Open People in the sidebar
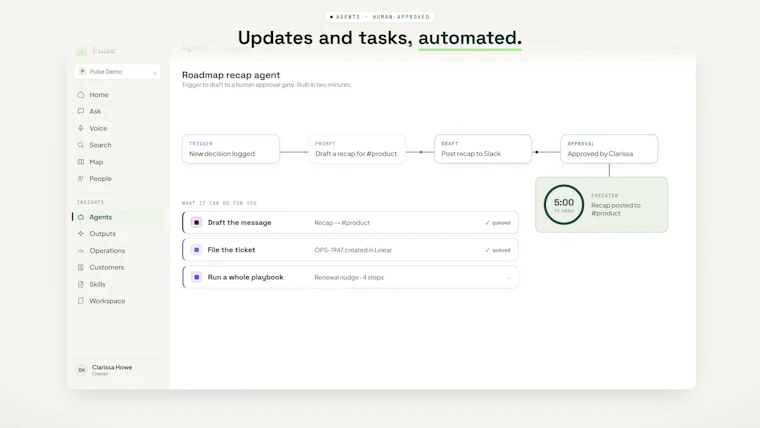This screenshot has width=760, height=428. [x=117, y=178]
